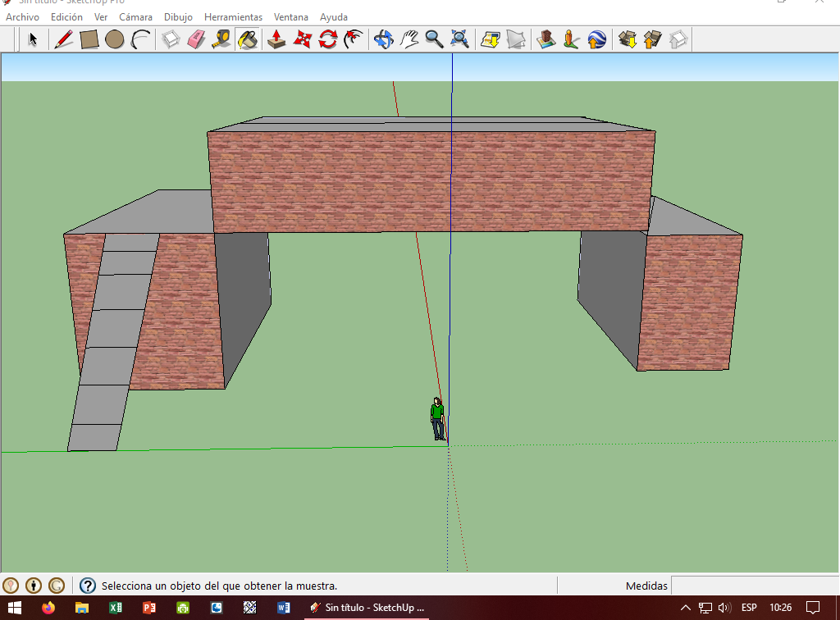The height and width of the screenshot is (620, 840).
Task: Open the Cámara menu
Action: coord(135,17)
